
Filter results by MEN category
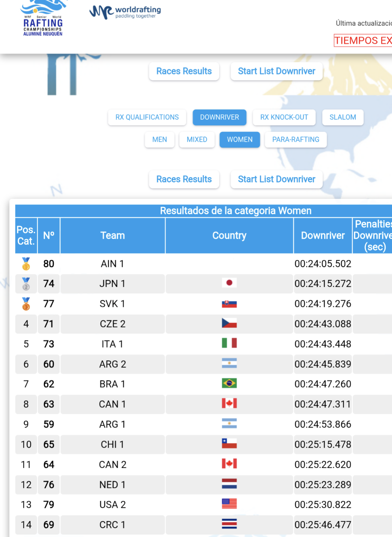pyautogui.click(x=159, y=140)
